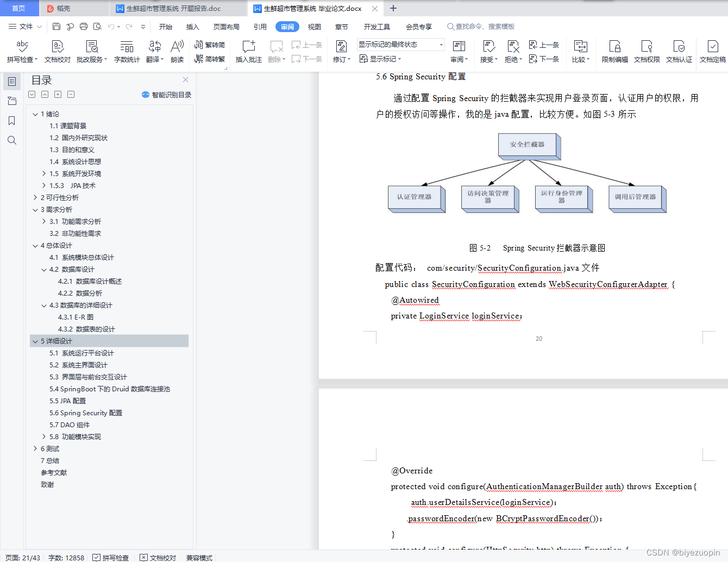The width and height of the screenshot is (728, 562).
Task: Open a new tab with plus button
Action: pos(393,8)
